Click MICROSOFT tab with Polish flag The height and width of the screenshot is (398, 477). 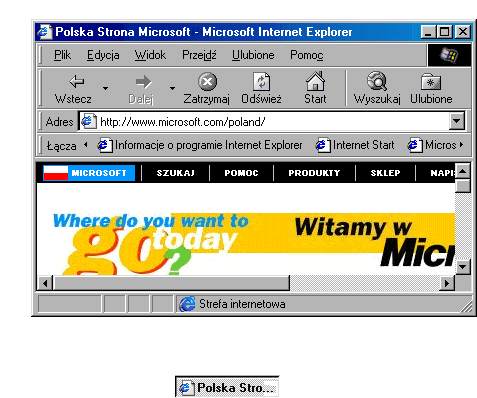[89, 173]
